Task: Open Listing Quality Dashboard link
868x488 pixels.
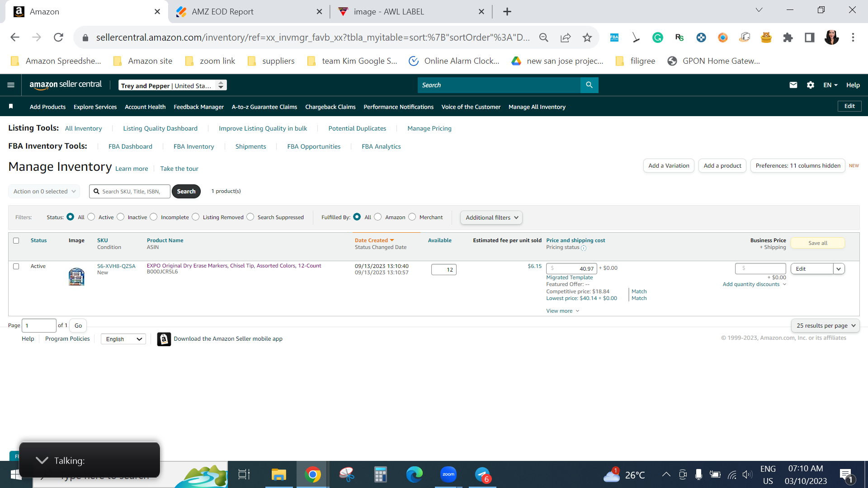Action: (160, 128)
